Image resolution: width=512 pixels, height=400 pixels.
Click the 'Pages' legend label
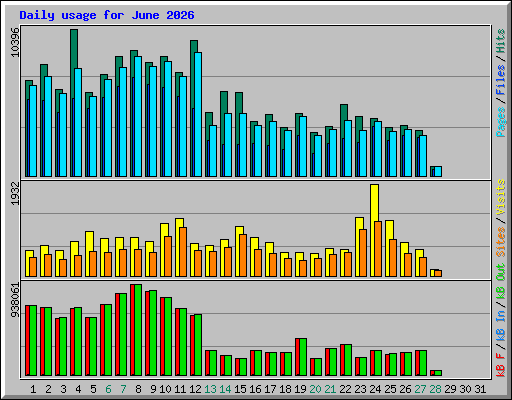[x=501, y=122]
